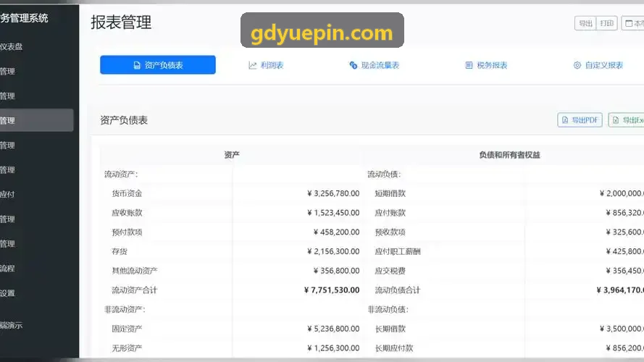This screenshot has height=362, width=644.
Task: Click the value ¥ 3,256,780.00
Action: click(333, 193)
